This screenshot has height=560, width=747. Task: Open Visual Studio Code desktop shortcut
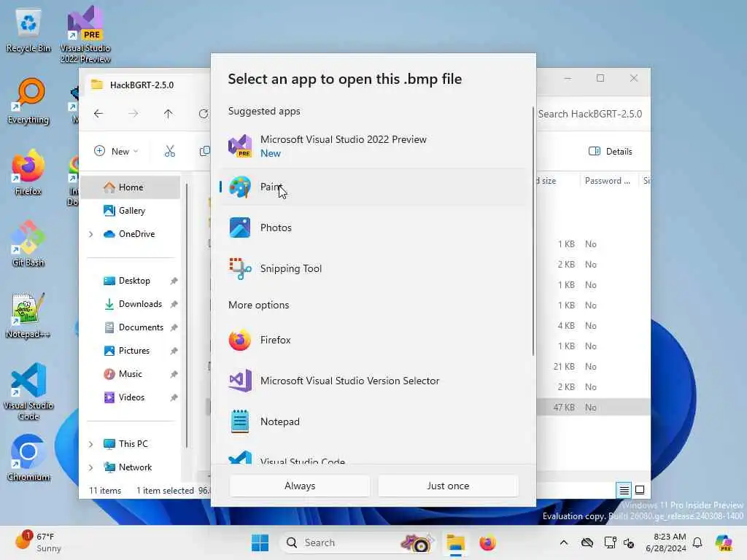coord(28,392)
